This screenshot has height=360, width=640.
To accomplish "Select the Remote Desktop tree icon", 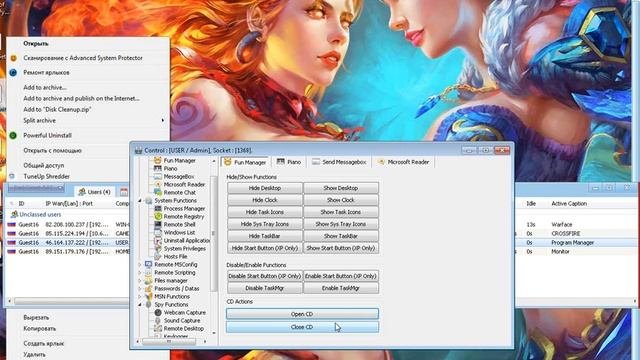I will [158, 329].
